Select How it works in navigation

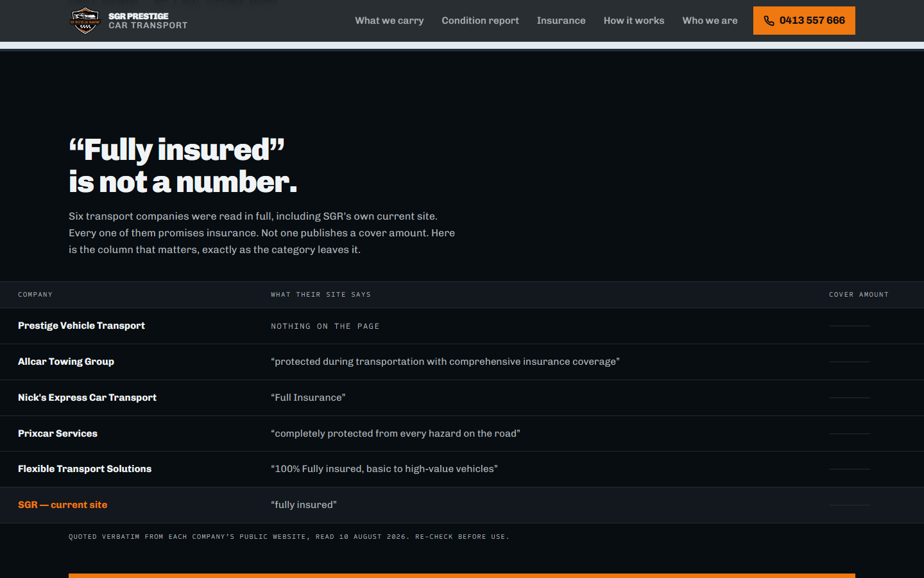point(634,21)
